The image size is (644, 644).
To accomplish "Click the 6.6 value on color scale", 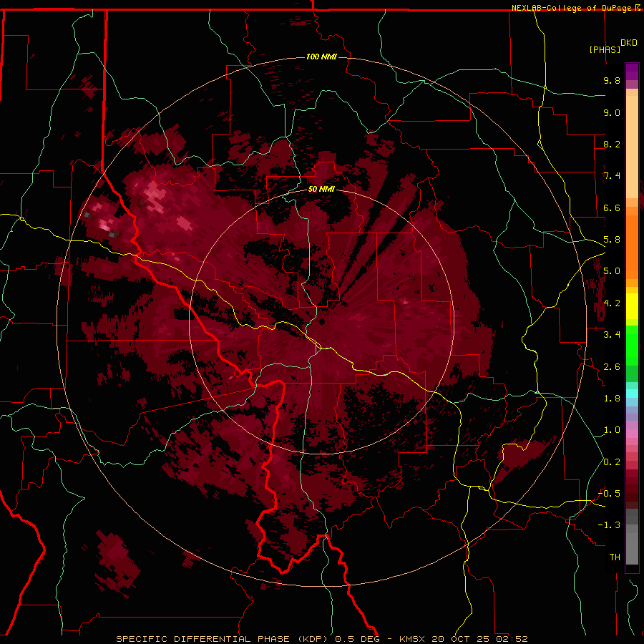I will coord(612,208).
